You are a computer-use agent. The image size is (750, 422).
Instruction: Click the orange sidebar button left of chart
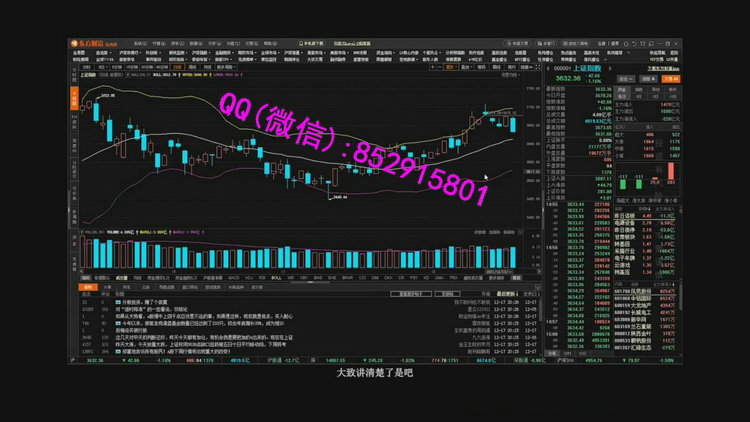[x=74, y=98]
